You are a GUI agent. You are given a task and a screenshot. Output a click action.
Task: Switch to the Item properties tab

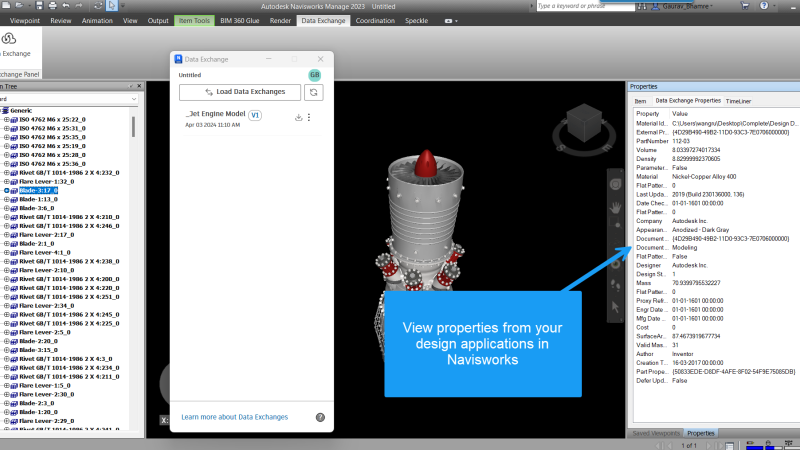pos(640,101)
